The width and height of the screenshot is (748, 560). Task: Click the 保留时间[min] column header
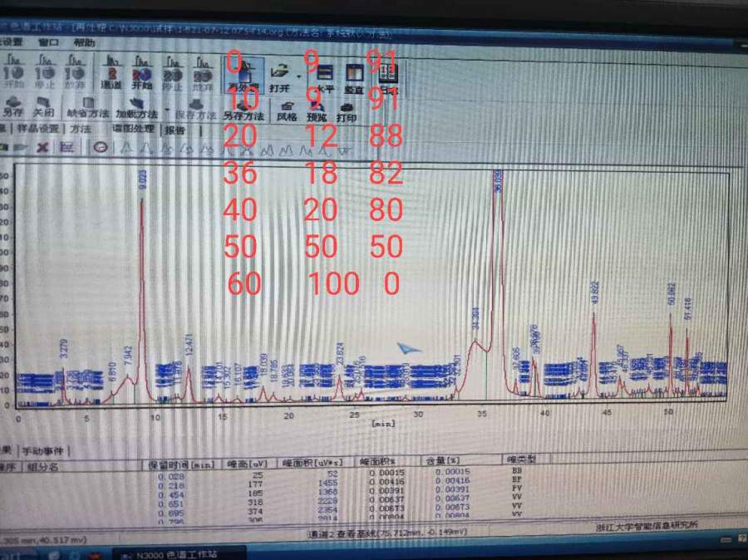click(182, 464)
